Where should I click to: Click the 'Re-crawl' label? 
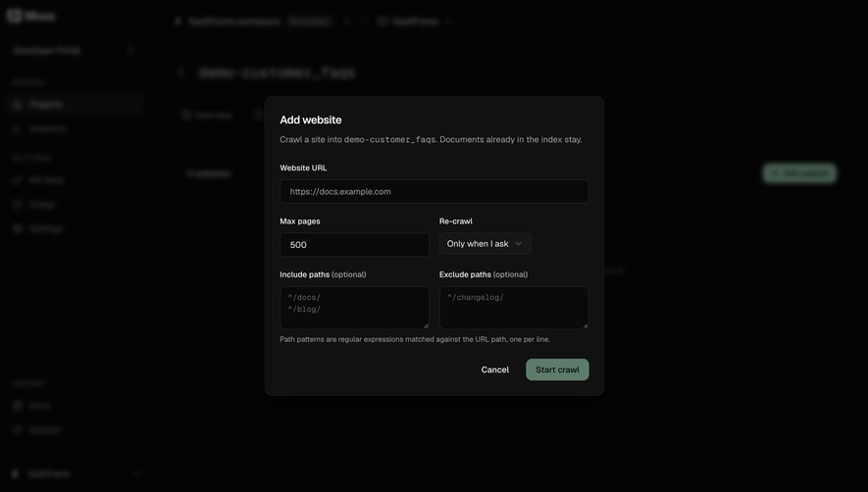pyautogui.click(x=456, y=221)
